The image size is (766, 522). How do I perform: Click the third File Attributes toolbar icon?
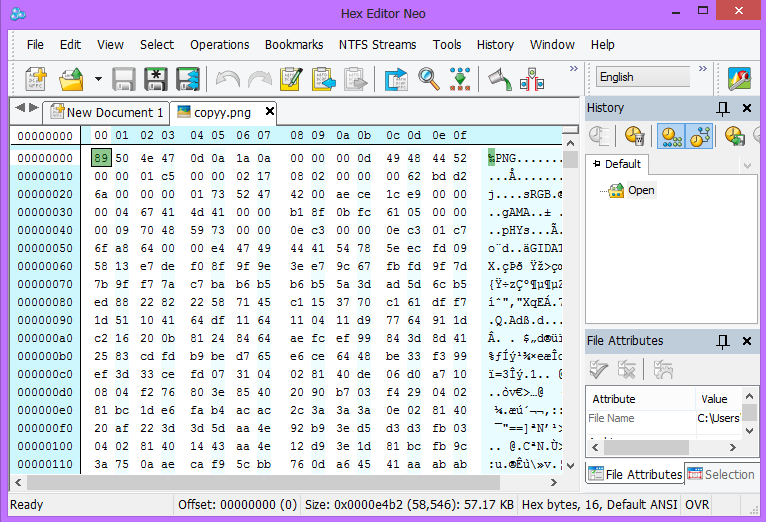662,370
